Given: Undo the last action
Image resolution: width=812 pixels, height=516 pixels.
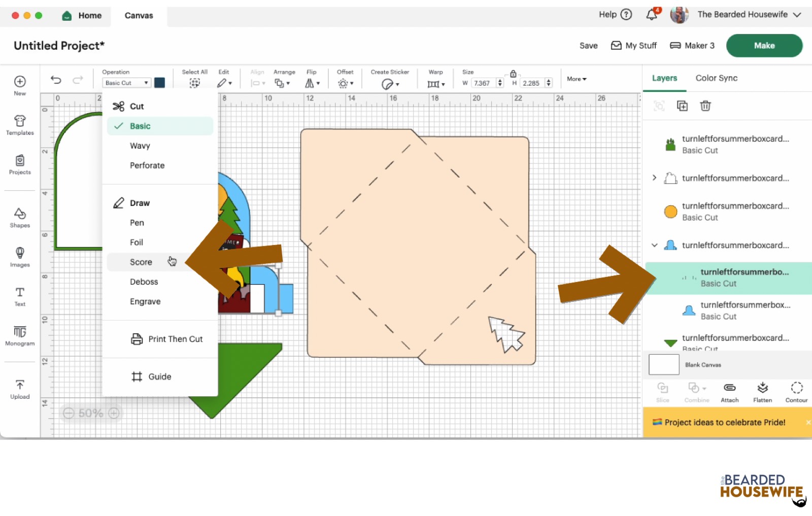Looking at the screenshot, I should [56, 80].
